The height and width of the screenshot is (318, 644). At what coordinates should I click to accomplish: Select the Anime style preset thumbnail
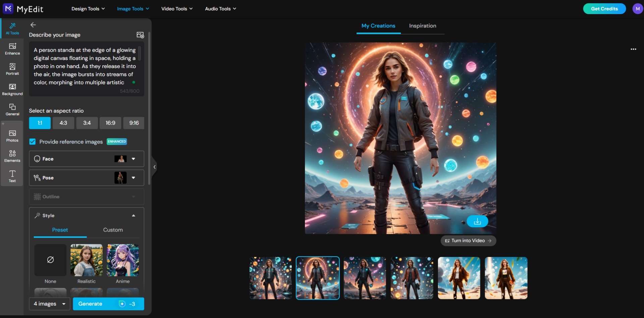pos(123,260)
